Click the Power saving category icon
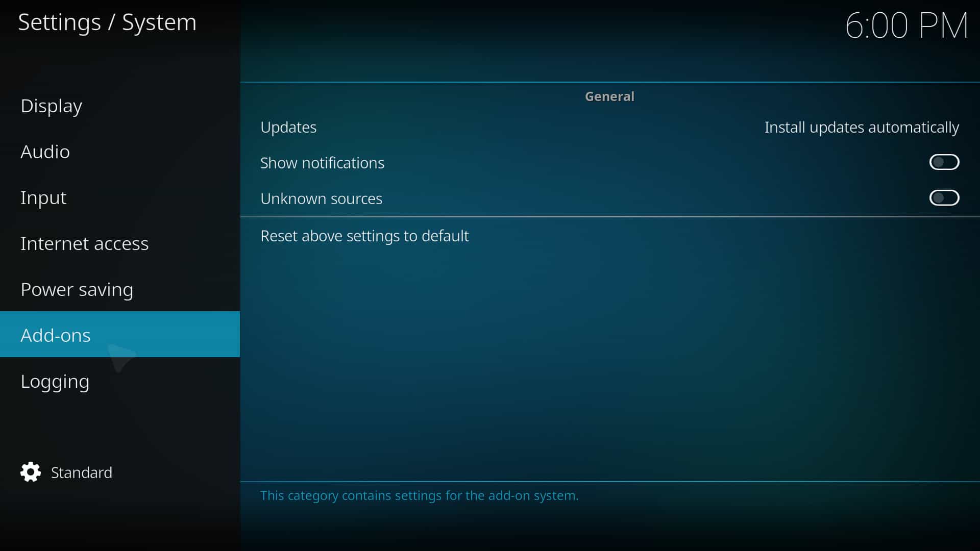The image size is (980, 551). click(x=77, y=289)
